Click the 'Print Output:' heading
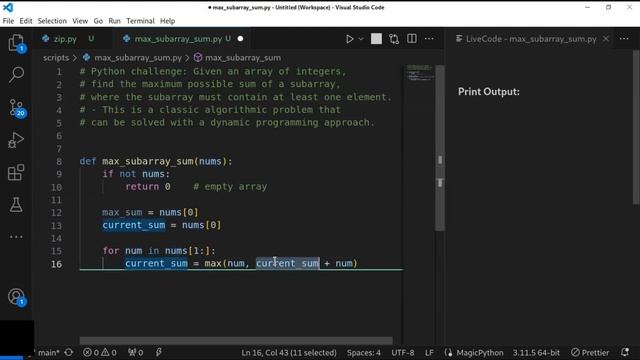The image size is (640, 360). (489, 91)
